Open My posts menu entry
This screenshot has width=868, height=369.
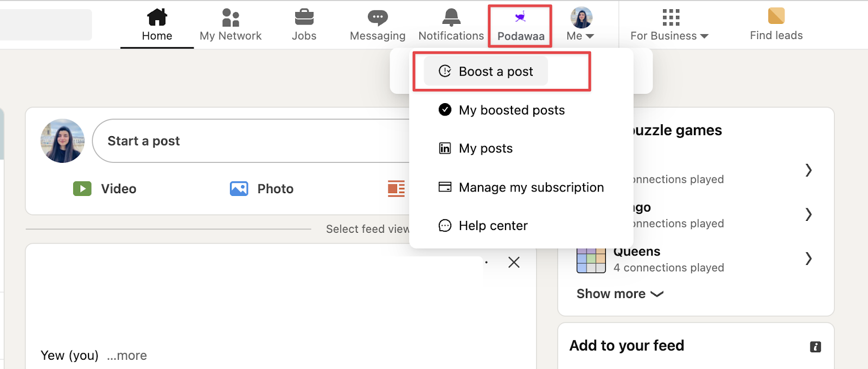click(475, 148)
